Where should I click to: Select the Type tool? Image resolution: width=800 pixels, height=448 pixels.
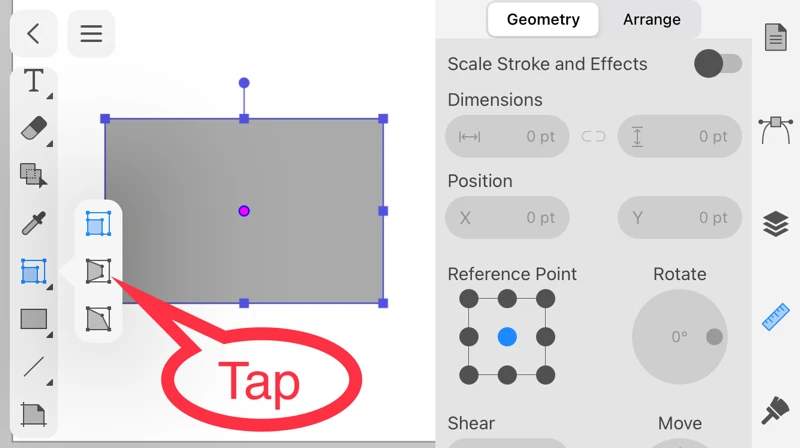(x=34, y=81)
